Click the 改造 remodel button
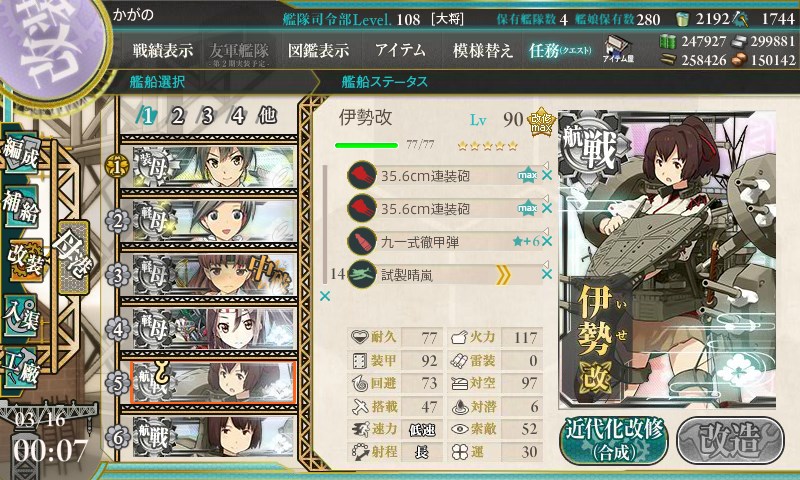 tap(730, 440)
